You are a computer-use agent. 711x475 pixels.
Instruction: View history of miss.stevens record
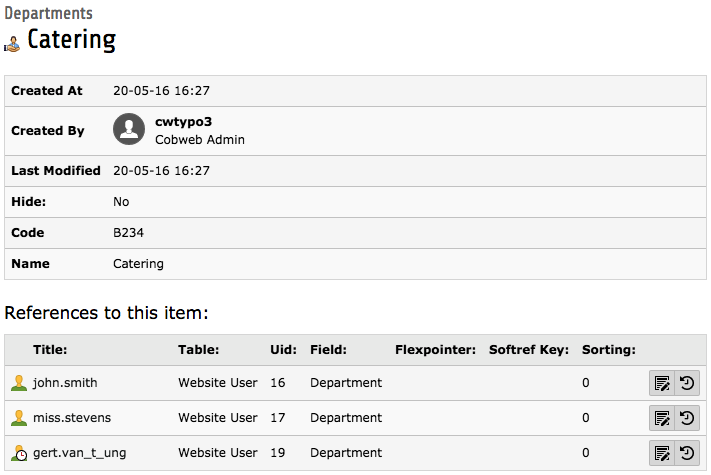click(x=687, y=418)
